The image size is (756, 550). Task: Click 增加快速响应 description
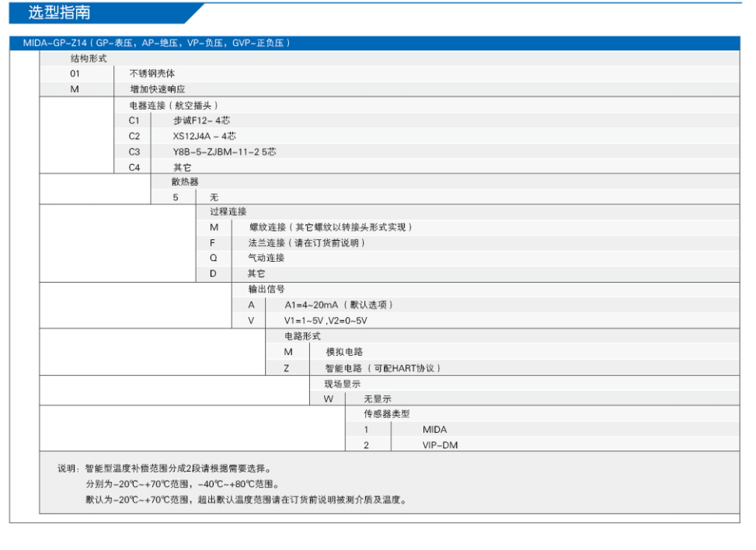pyautogui.click(x=157, y=89)
